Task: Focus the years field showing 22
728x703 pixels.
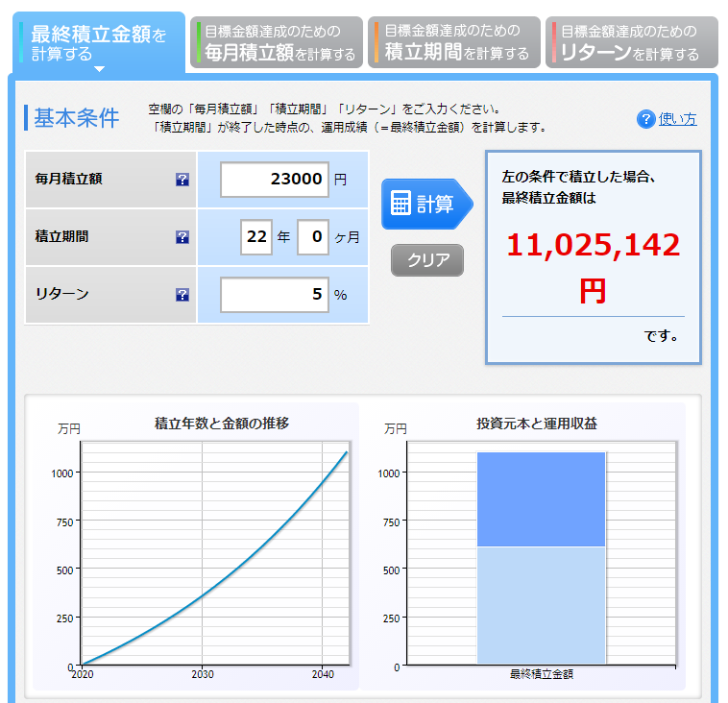Action: (256, 237)
